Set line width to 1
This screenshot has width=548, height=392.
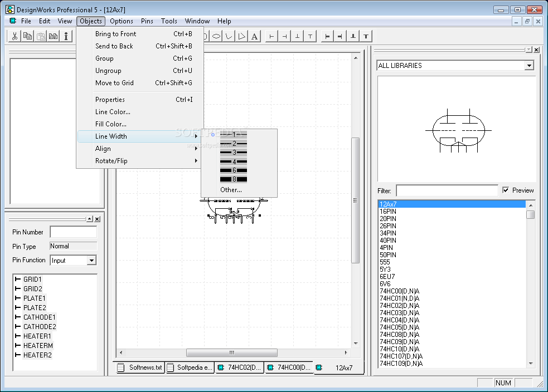click(234, 134)
